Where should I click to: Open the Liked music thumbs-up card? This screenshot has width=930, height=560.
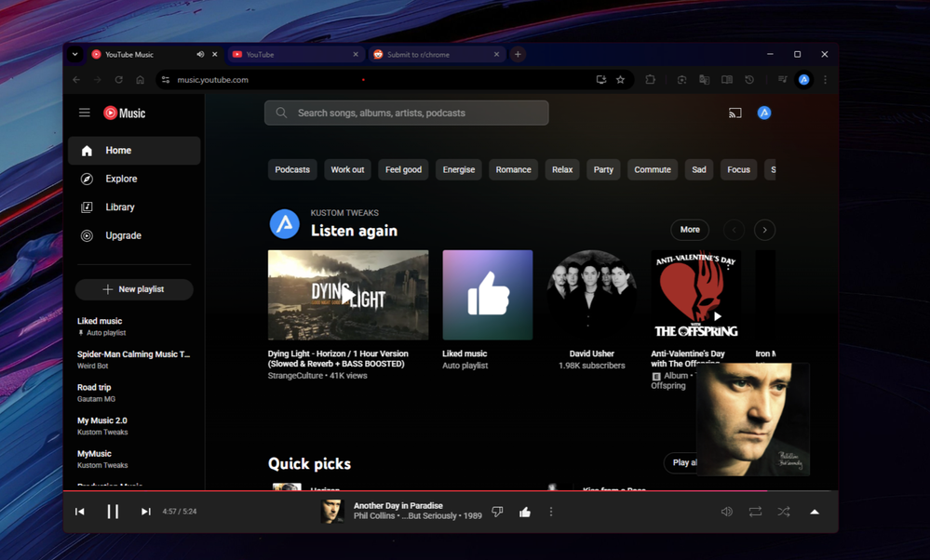(x=488, y=295)
